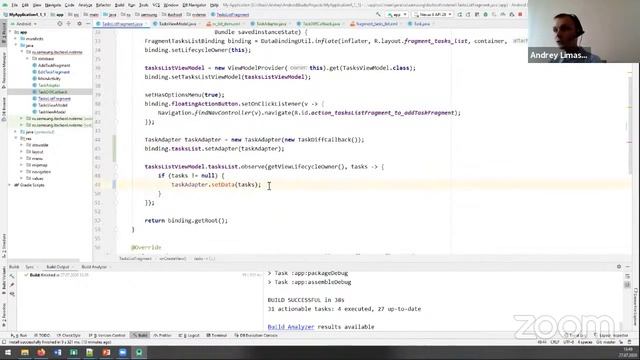This screenshot has width=640, height=360.
Task: Switch to TaskAdapter.java editor tab
Action: pos(271,24)
